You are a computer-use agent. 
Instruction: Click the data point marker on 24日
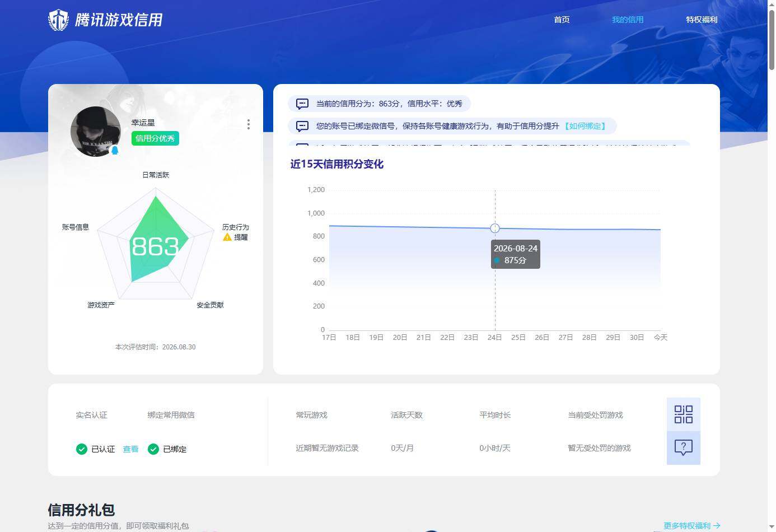[x=495, y=228]
